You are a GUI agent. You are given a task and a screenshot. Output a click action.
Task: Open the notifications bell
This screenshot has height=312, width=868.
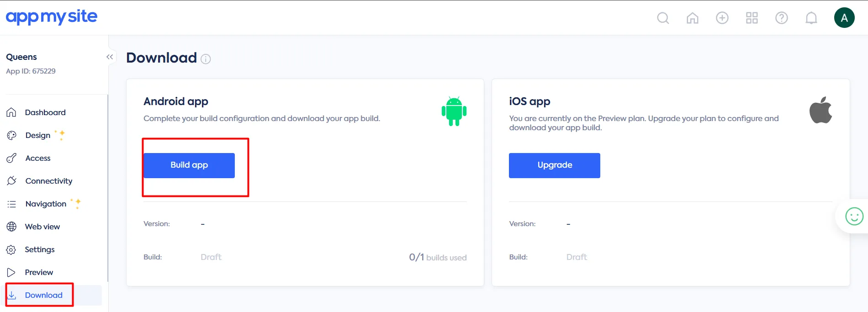tap(811, 18)
